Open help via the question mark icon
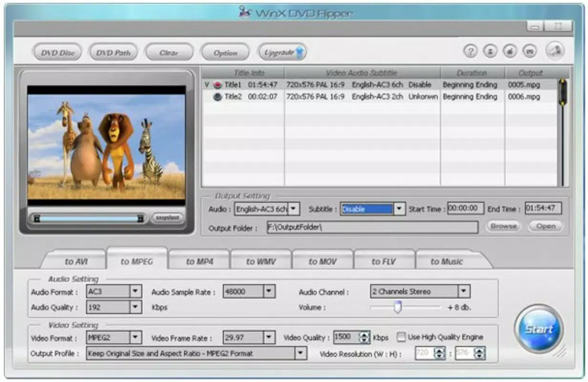The width and height of the screenshot is (588, 382). pos(471,51)
